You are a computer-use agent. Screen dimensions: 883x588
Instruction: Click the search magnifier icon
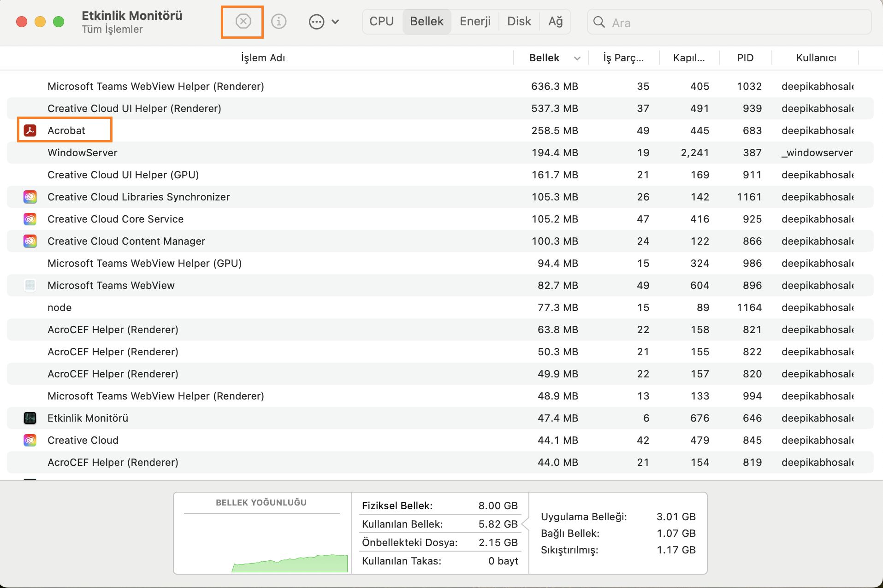(599, 22)
